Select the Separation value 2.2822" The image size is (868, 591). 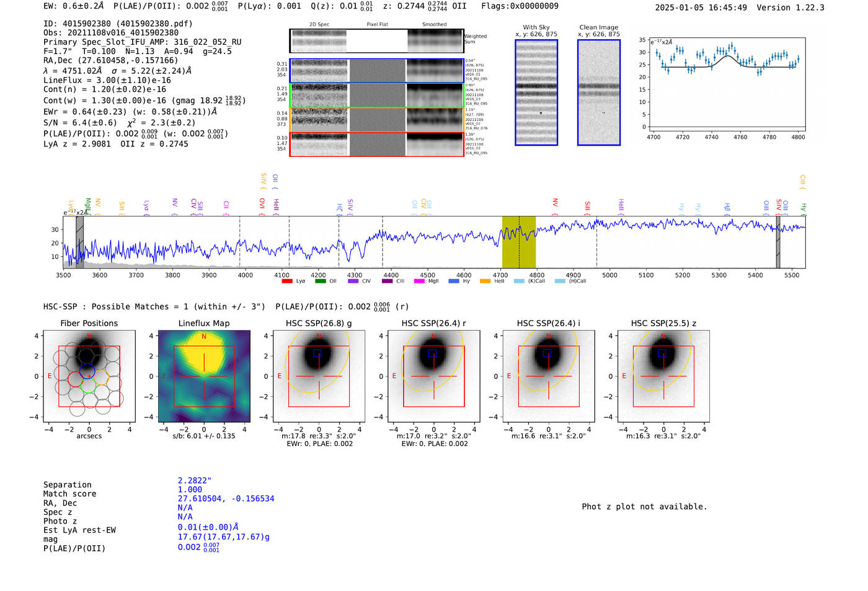(x=195, y=481)
